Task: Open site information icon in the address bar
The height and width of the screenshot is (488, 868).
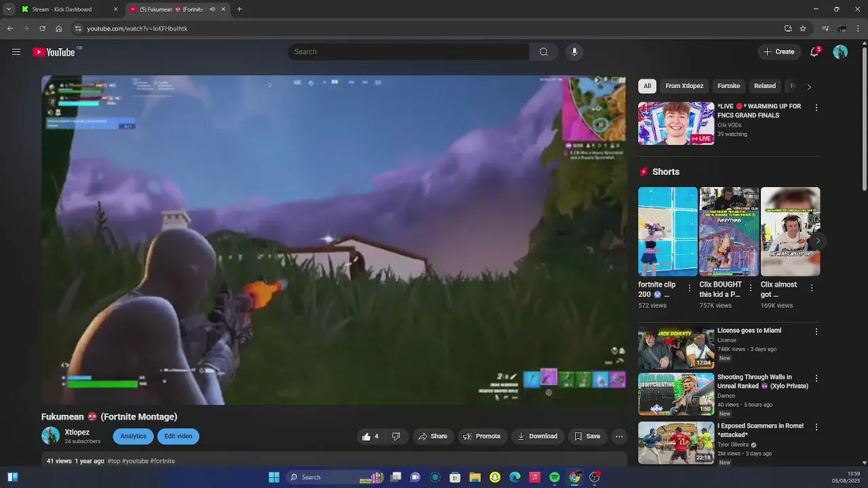Action: pyautogui.click(x=78, y=28)
